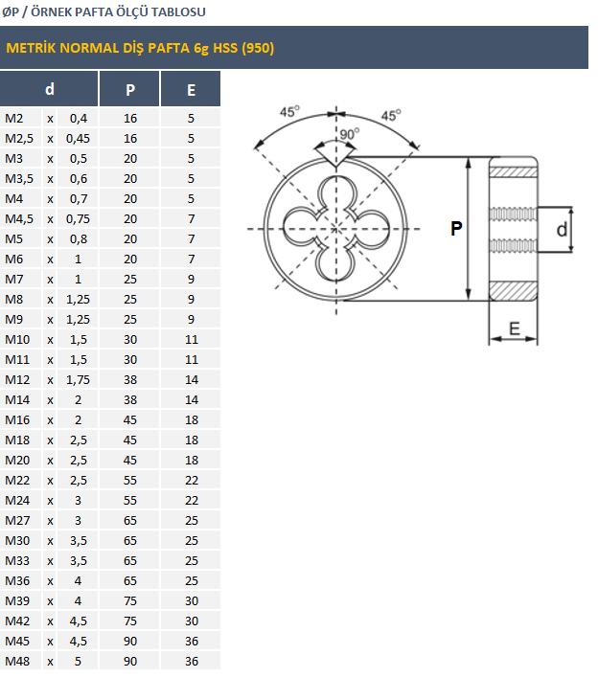Click the 'M11' row label

(x=17, y=359)
